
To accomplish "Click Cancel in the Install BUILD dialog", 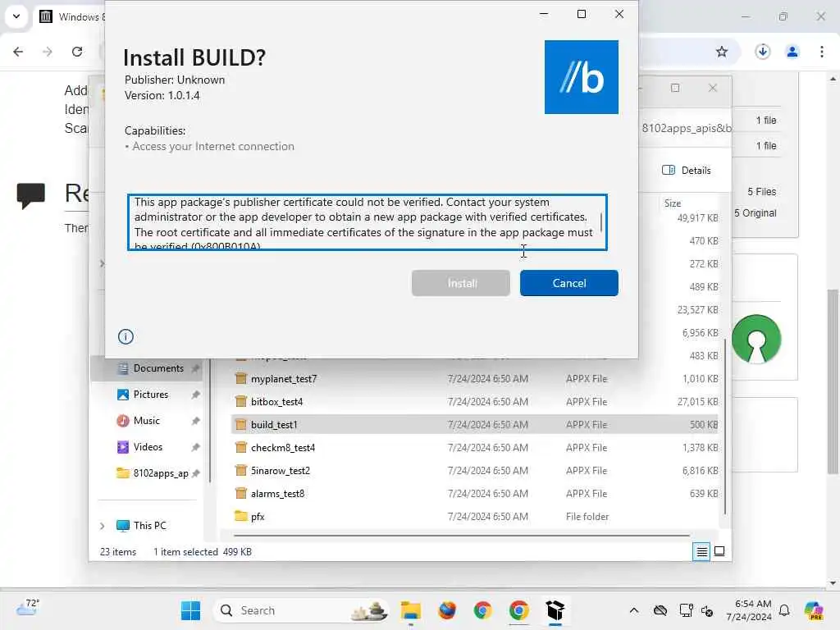I will click(x=569, y=283).
